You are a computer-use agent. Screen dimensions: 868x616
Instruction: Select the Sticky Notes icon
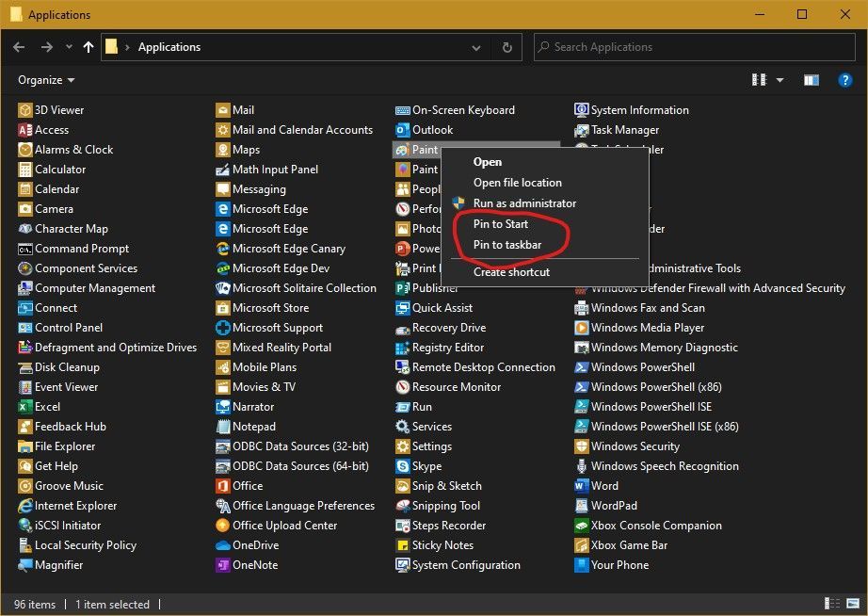(402, 545)
